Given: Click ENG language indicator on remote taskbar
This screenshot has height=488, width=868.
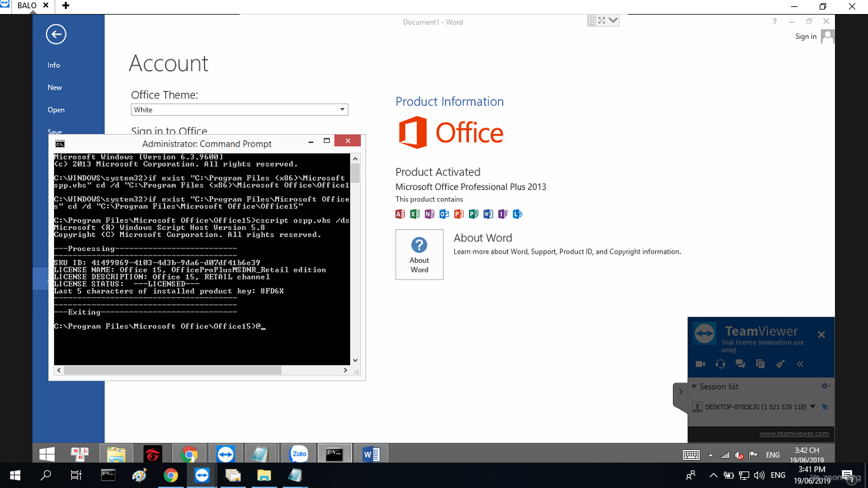Looking at the screenshot, I should [773, 455].
